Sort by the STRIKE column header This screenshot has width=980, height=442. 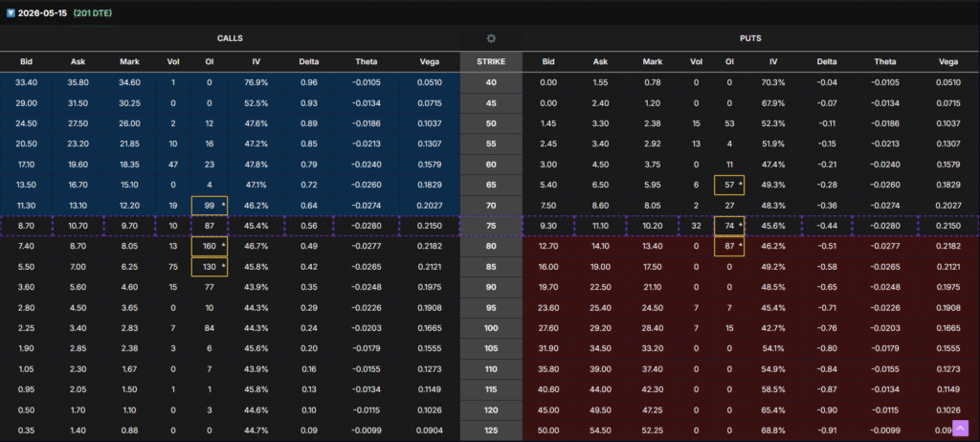coord(491,62)
